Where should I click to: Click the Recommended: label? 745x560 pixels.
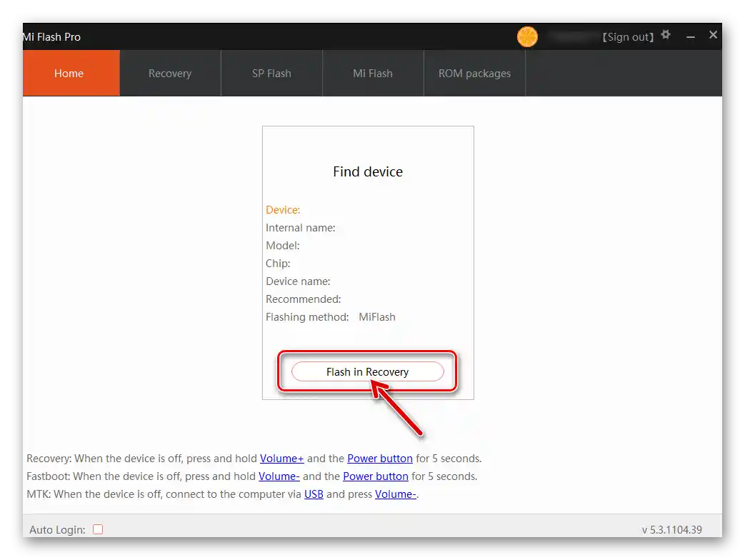pyautogui.click(x=303, y=299)
